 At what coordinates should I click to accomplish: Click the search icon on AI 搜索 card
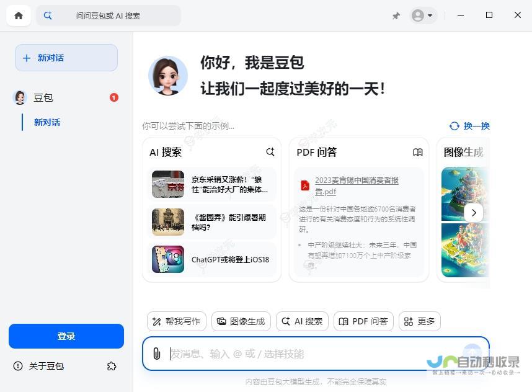point(270,152)
